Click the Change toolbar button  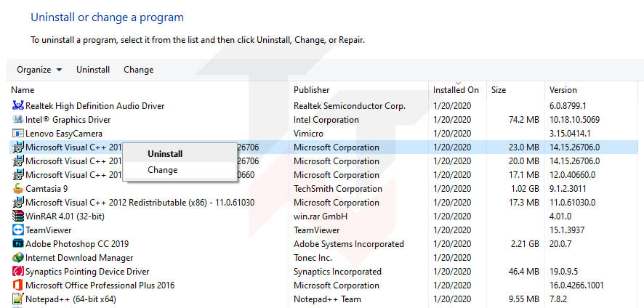138,70
